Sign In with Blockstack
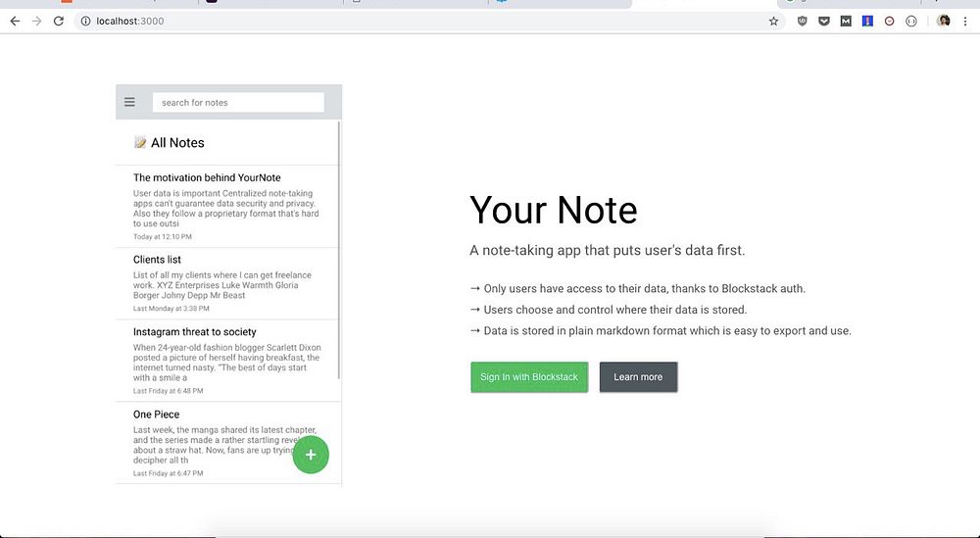 point(529,376)
